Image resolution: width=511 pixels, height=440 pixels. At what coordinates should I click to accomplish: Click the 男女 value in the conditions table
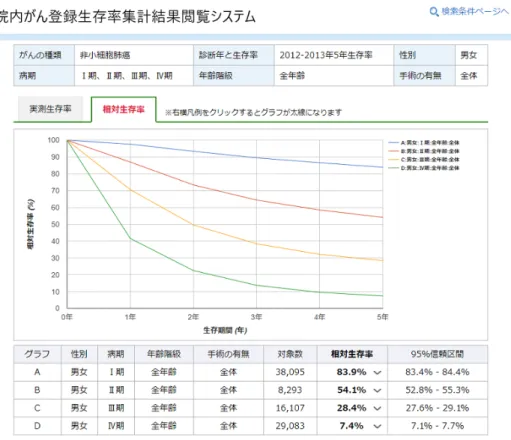point(469,55)
